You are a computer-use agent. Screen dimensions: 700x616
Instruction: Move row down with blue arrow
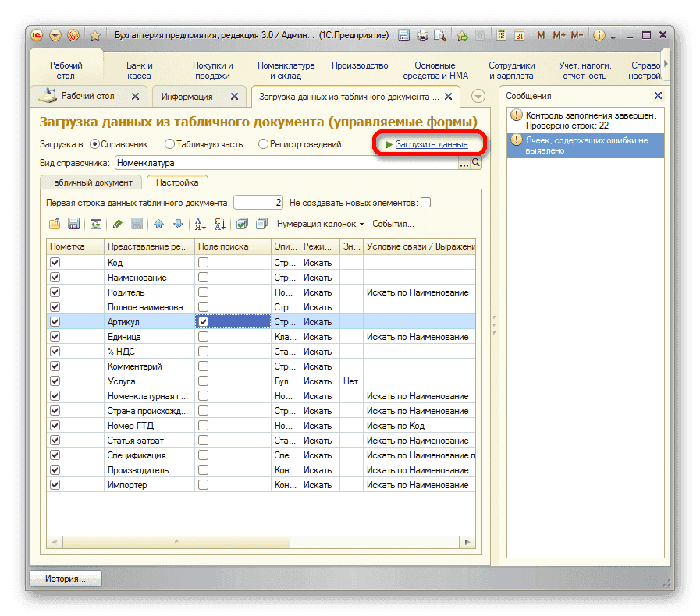pyautogui.click(x=178, y=224)
